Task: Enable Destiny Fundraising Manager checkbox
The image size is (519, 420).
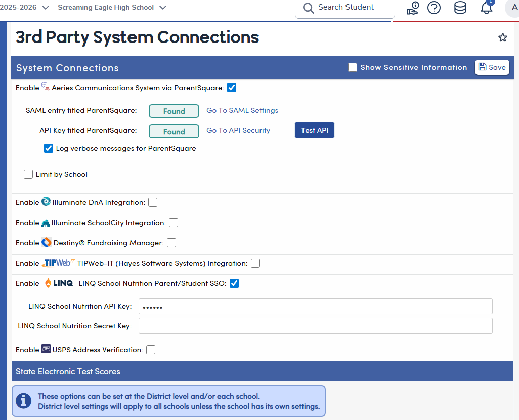Action: pos(171,243)
